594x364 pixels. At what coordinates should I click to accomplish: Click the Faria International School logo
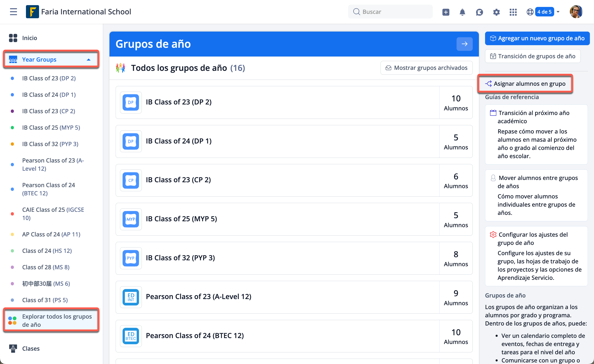[x=32, y=12]
